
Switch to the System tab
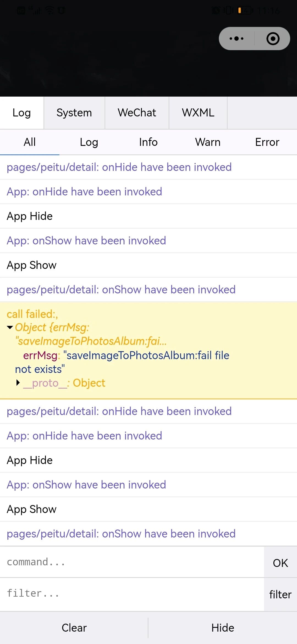click(74, 113)
